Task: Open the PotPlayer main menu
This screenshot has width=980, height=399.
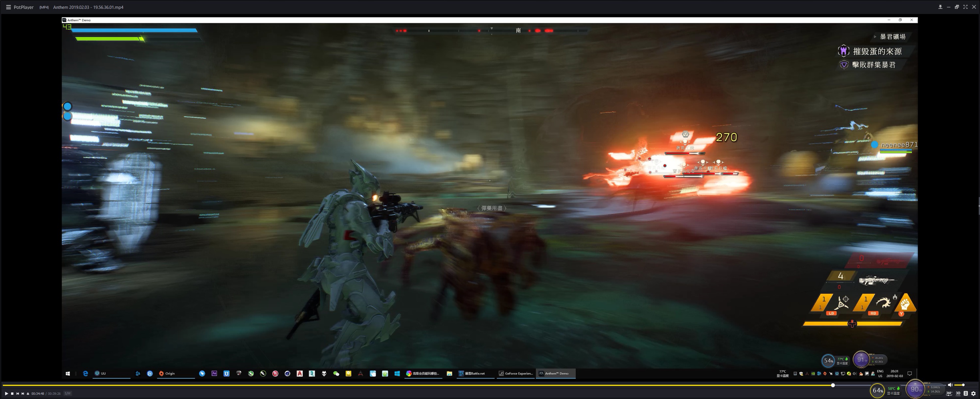Action: [x=8, y=7]
